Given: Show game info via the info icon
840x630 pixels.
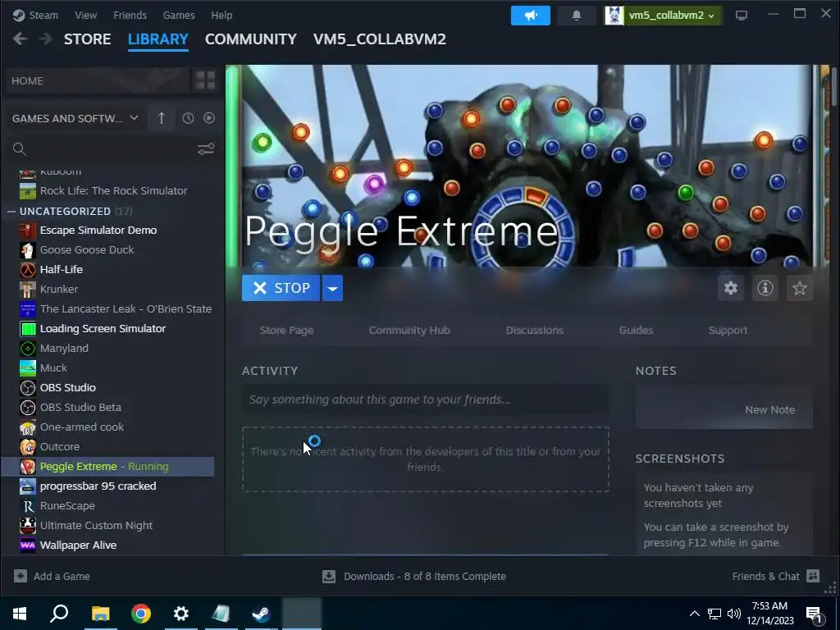Looking at the screenshot, I should (765, 288).
